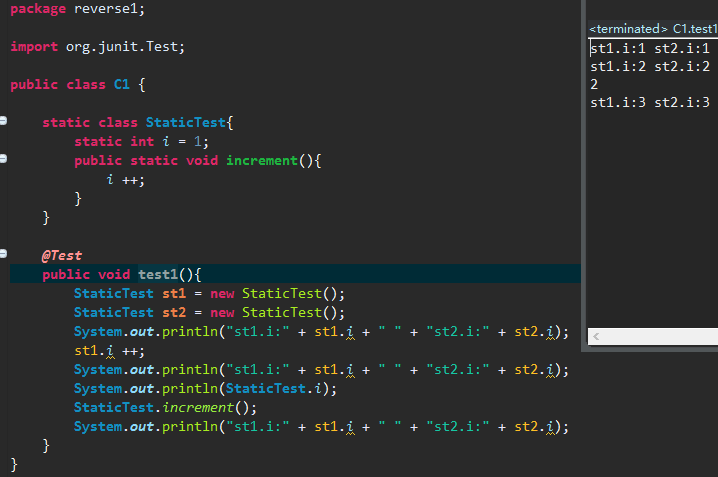Click the 'import org.junit.Test;' line
The height and width of the screenshot is (477, 718).
point(98,47)
